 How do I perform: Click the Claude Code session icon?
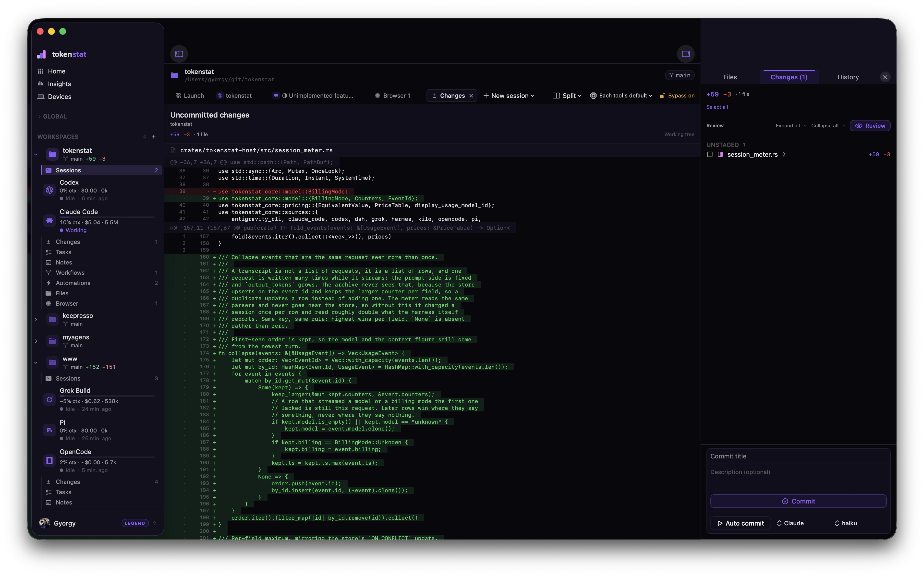(49, 221)
